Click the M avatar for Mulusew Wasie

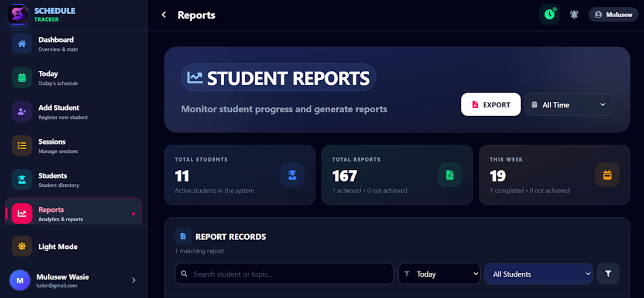click(x=20, y=281)
